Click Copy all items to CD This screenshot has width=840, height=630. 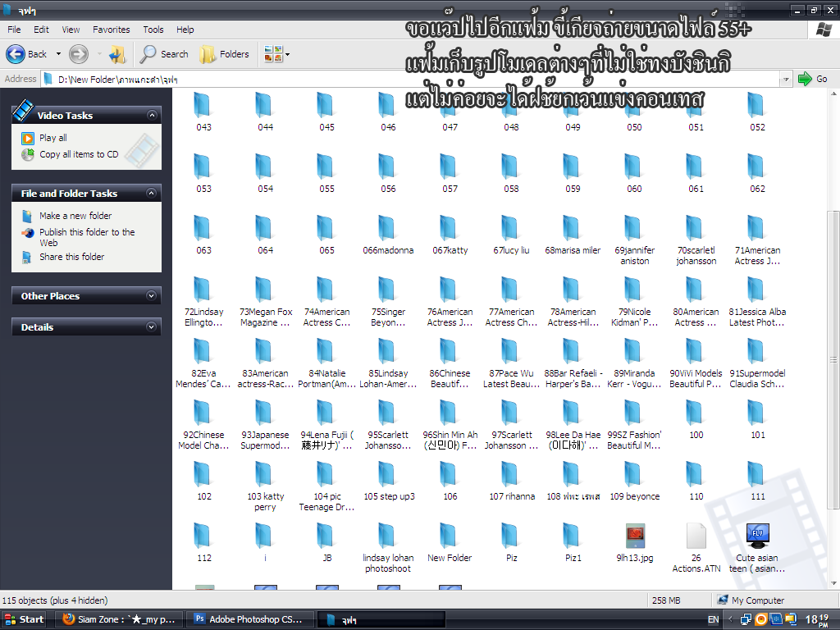(x=79, y=154)
